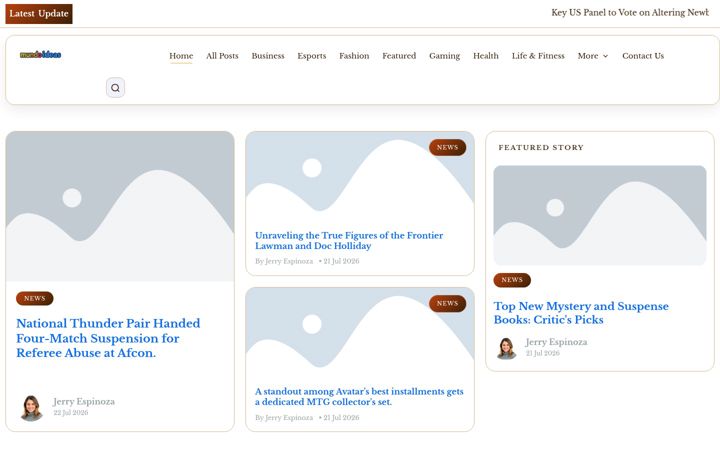Screen dimensions: 720x450
Task: Click the search magnifier icon
Action: [115, 88]
